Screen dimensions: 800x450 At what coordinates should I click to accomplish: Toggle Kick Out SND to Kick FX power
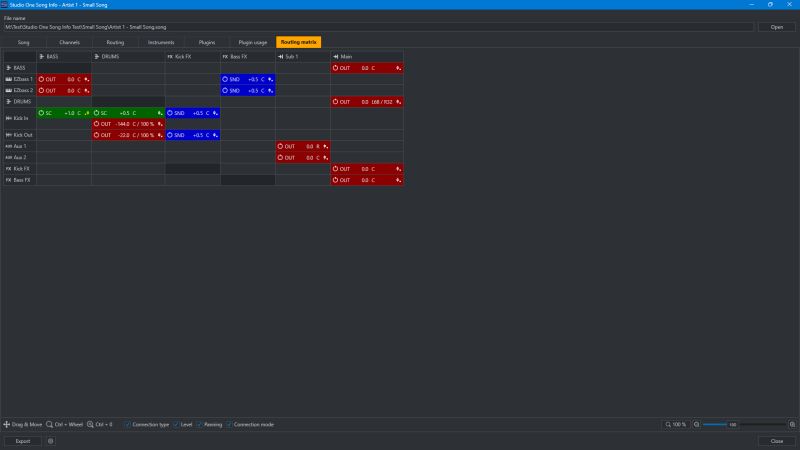click(x=170, y=135)
